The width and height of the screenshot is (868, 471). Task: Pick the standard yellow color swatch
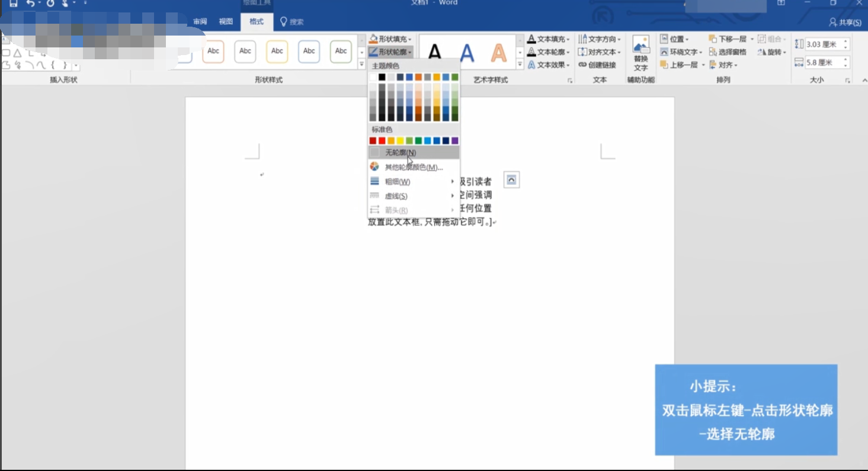400,140
